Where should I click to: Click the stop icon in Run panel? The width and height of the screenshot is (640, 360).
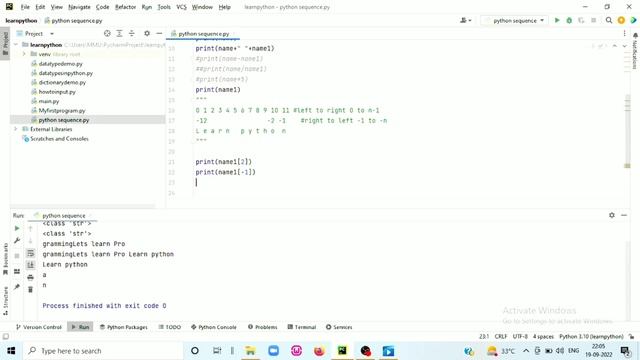click(x=17, y=256)
